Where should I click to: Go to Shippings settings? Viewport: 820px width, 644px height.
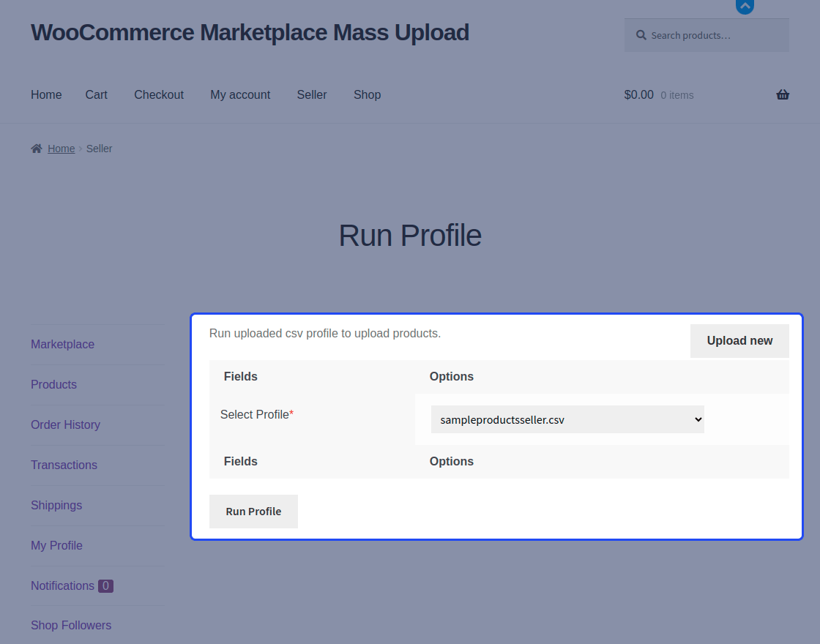point(56,505)
